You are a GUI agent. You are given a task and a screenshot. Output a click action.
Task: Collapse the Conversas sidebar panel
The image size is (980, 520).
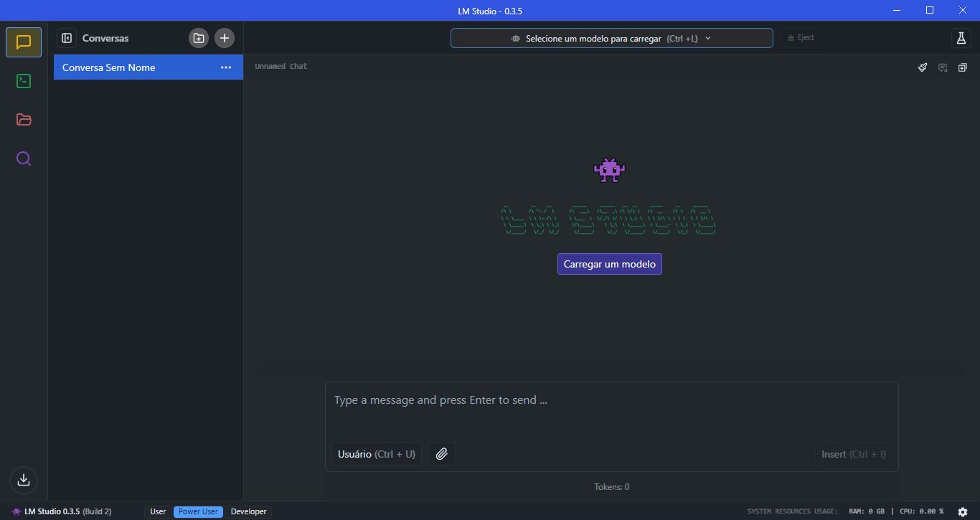point(67,38)
